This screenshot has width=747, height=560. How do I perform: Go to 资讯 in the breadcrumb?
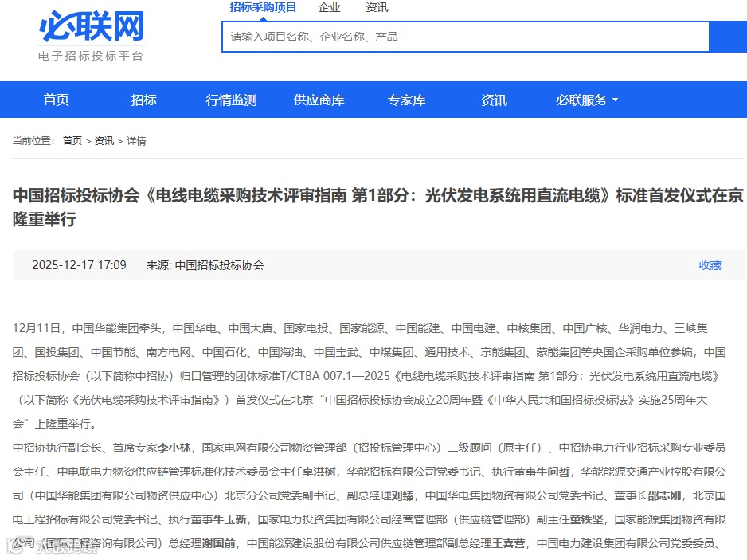(x=104, y=140)
